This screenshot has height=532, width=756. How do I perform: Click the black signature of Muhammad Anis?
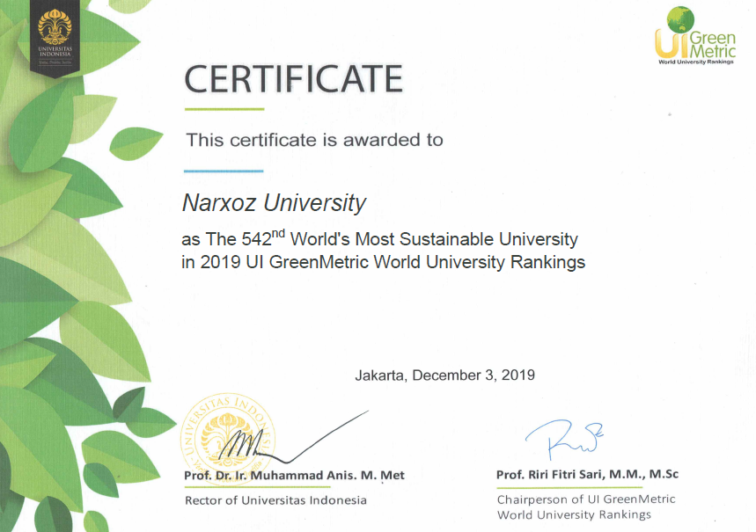click(x=292, y=439)
